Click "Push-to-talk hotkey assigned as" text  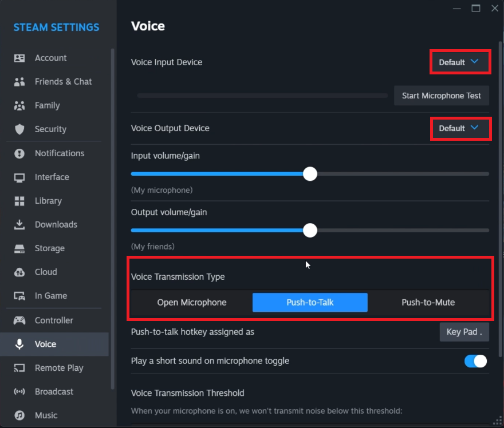pyautogui.click(x=192, y=332)
